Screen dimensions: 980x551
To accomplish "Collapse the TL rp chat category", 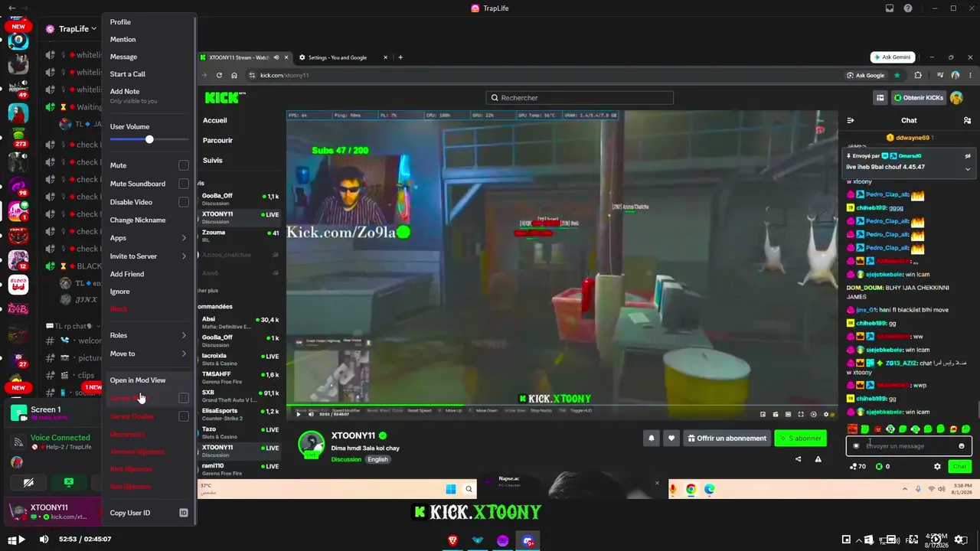I will (73, 326).
